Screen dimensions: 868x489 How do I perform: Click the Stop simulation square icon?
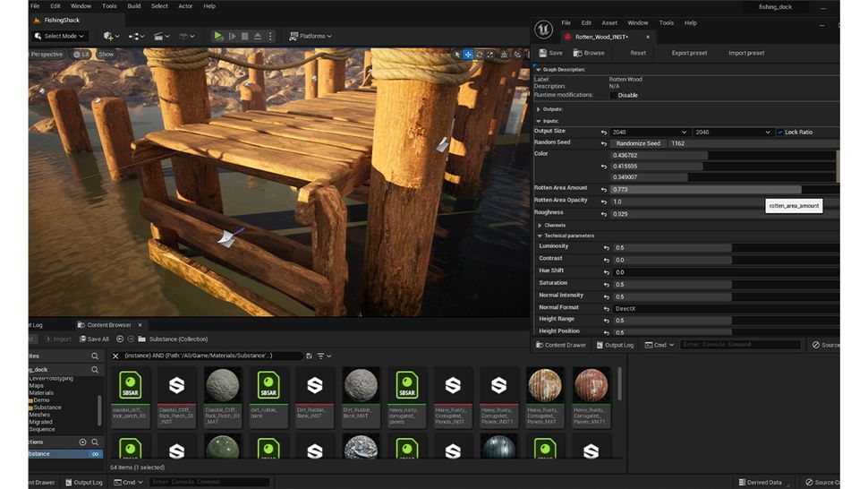(x=244, y=36)
